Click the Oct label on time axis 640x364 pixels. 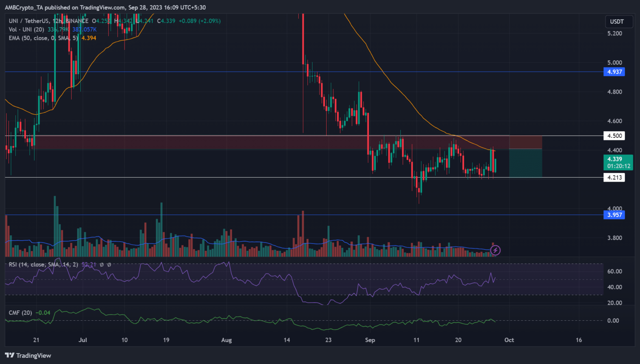(x=509, y=340)
